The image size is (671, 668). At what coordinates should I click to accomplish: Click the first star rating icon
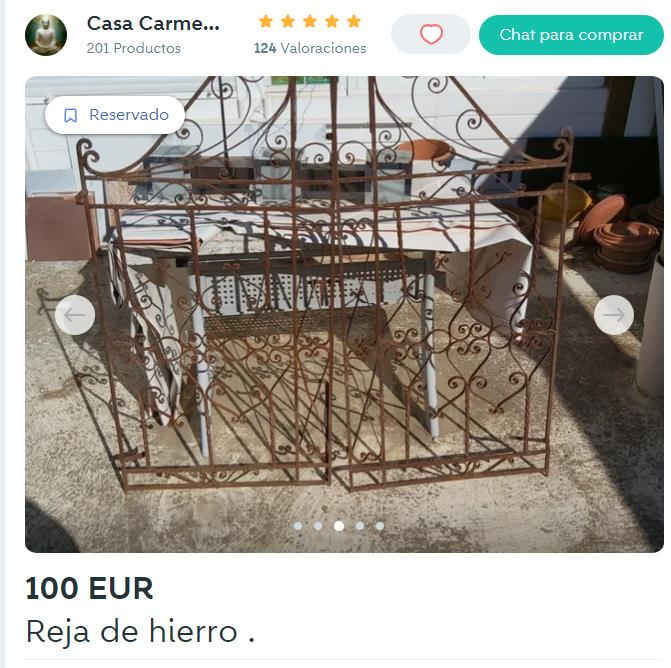click(x=266, y=21)
